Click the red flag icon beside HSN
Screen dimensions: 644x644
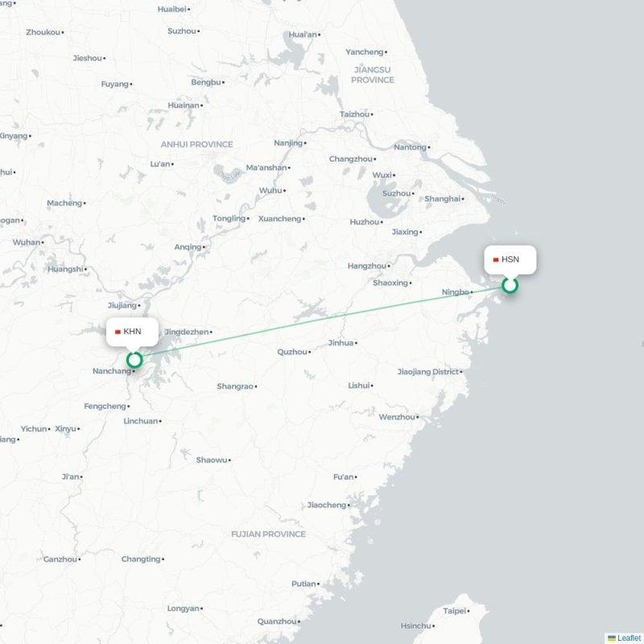496,259
